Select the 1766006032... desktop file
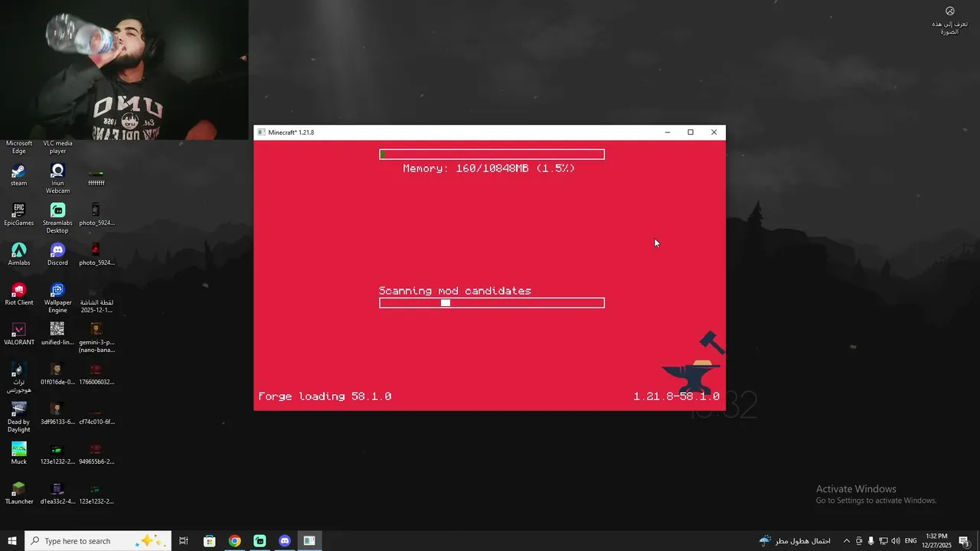980x551 pixels. (96, 374)
